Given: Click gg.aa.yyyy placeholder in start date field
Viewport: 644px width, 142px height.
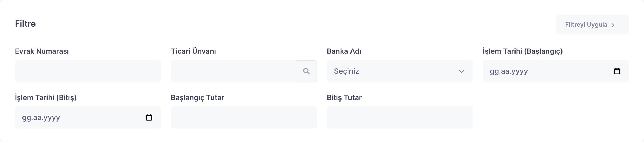Looking at the screenshot, I should coord(509,71).
